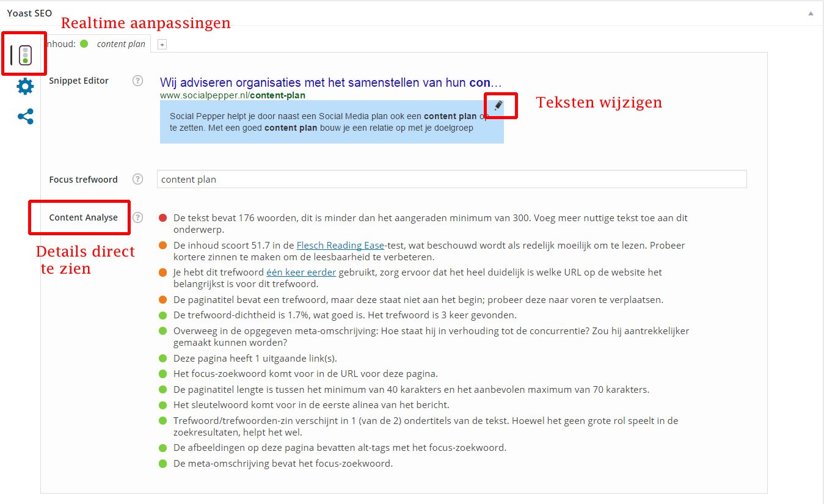
Task: Click the orange bullet beside the Flesch score
Action: point(162,246)
